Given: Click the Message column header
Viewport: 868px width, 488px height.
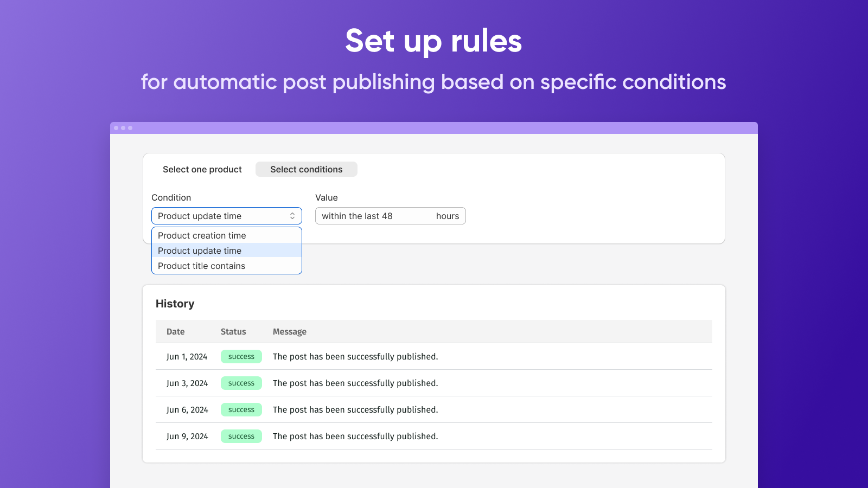Looking at the screenshot, I should [290, 331].
